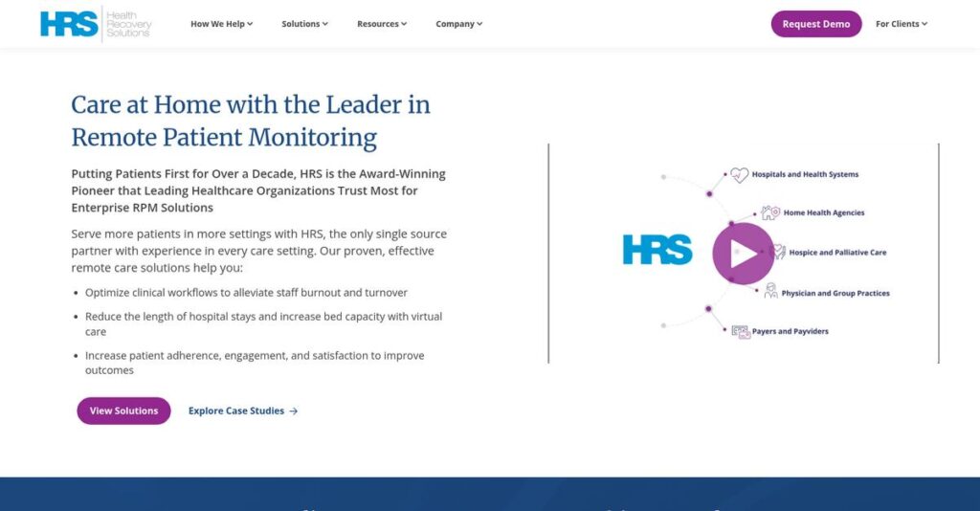Click the HRS Health Recovery Solutions logo
The width and height of the screenshot is (980, 511).
pos(96,24)
